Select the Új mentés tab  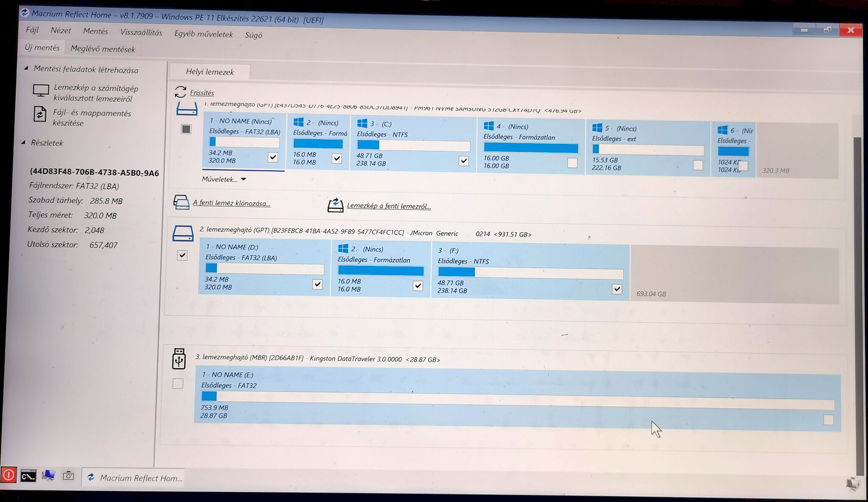pos(42,48)
